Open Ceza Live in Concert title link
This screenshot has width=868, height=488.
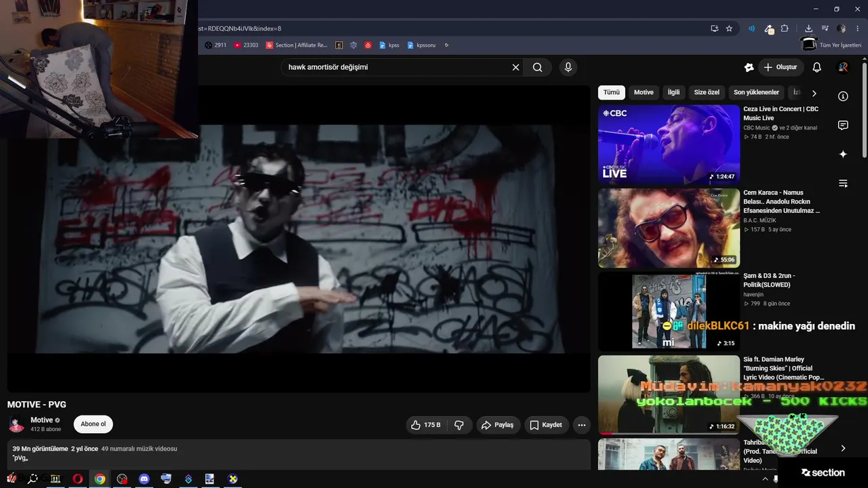click(x=781, y=113)
